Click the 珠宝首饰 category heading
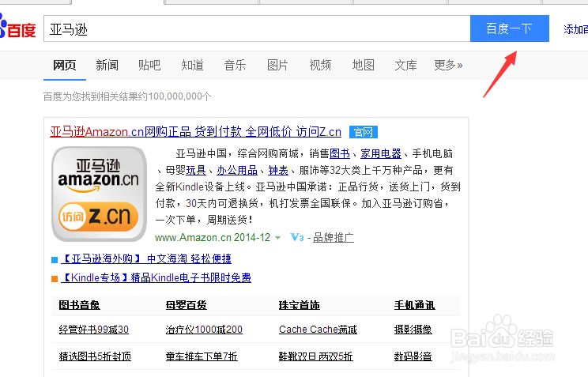 click(300, 305)
